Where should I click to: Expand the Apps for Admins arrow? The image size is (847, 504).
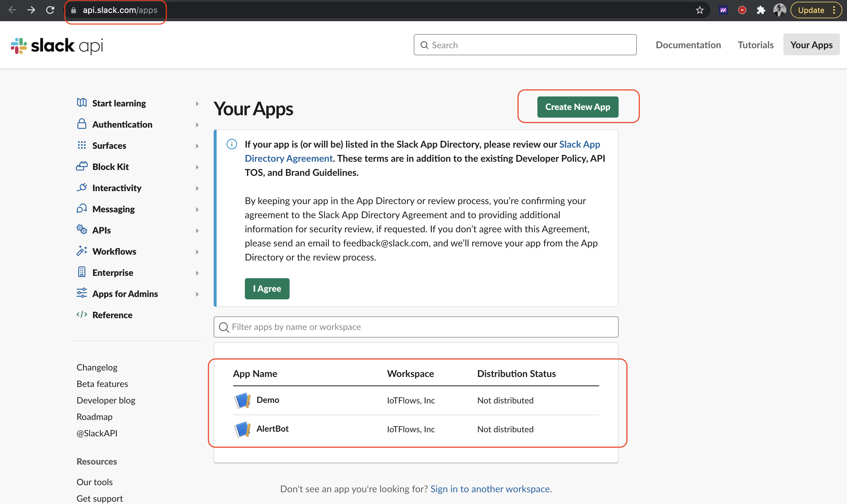pyautogui.click(x=197, y=294)
